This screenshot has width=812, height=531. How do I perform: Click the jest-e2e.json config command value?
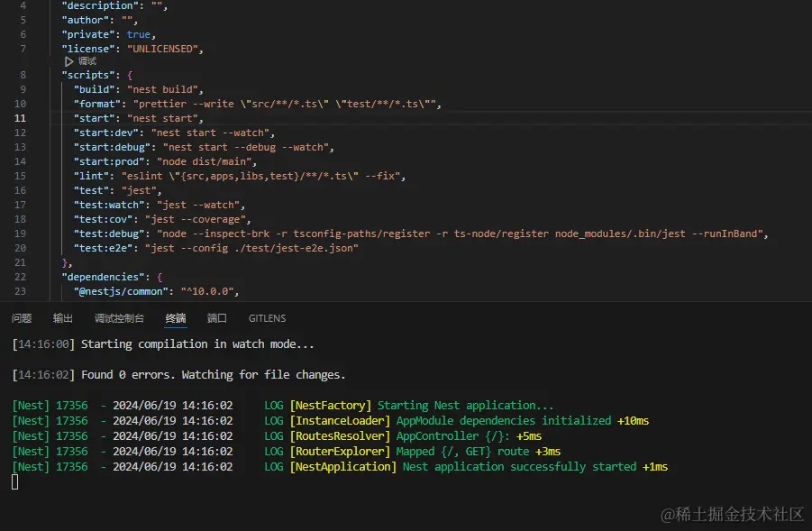click(251, 248)
